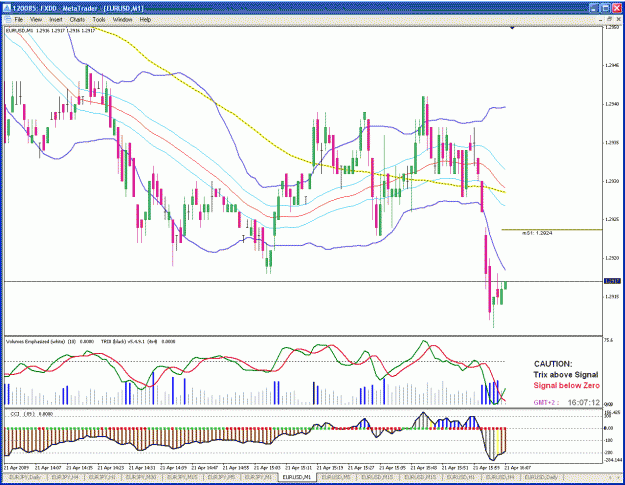Open the File menu
Viewport: 625px width, 485px height.
click(19, 20)
